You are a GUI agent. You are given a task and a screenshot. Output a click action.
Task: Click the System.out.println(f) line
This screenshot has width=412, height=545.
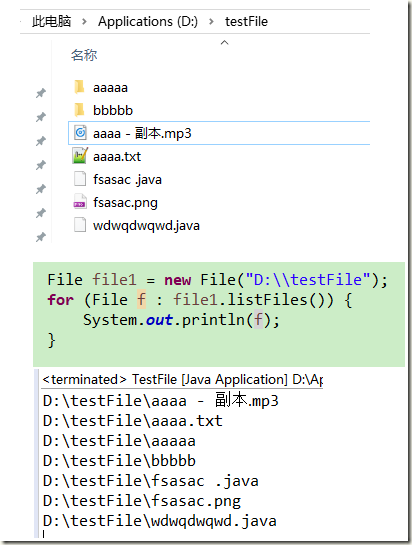181,320
